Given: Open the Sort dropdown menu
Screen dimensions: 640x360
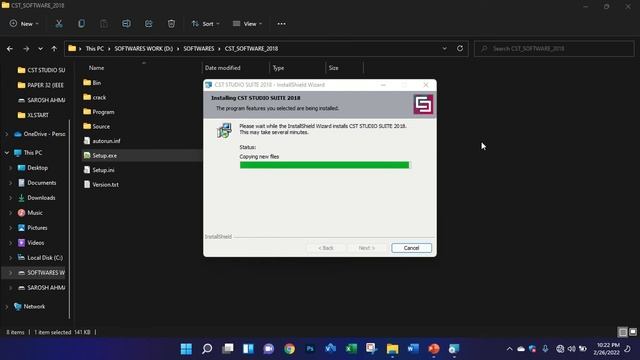Looking at the screenshot, I should pyautogui.click(x=206, y=24).
